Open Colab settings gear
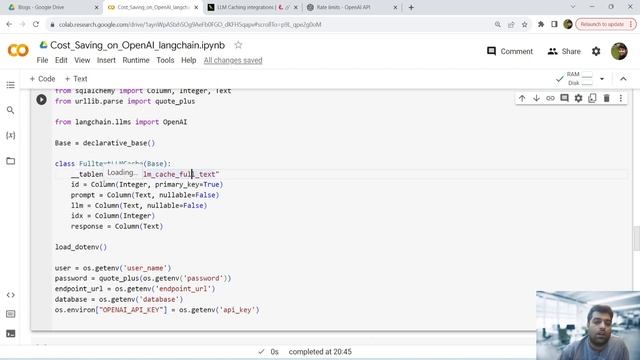640x360 pixels. [x=596, y=51]
